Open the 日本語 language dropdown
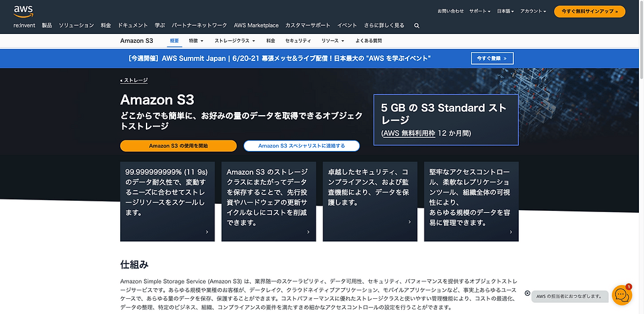This screenshot has height=314, width=644. point(506,11)
